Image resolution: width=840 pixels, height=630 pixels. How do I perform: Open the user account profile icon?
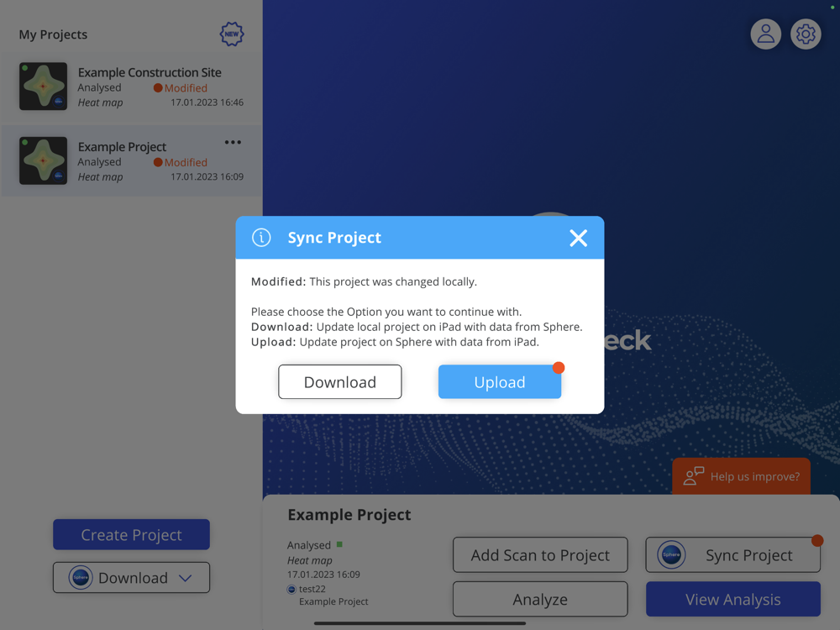pyautogui.click(x=765, y=34)
